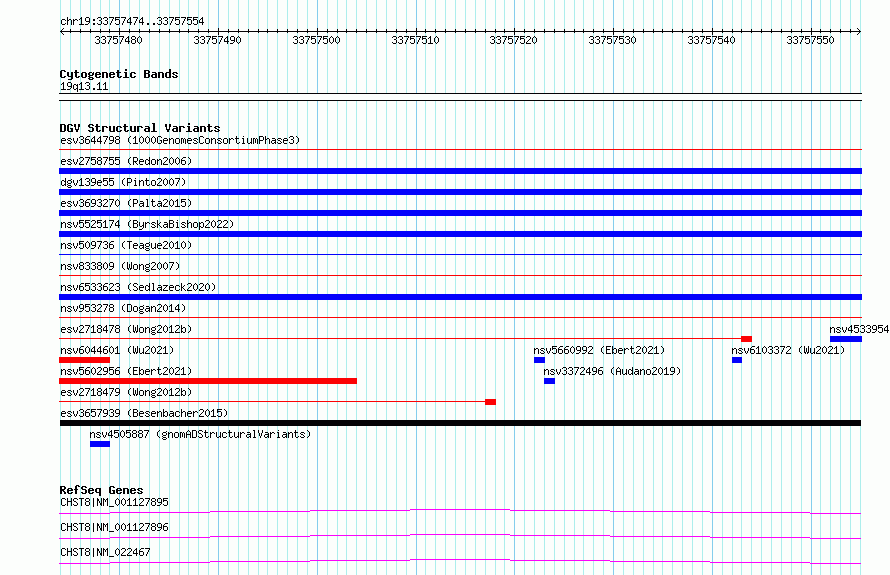Click ruler position 33757490
Image resolution: width=890 pixels, height=575 pixels.
(x=217, y=40)
